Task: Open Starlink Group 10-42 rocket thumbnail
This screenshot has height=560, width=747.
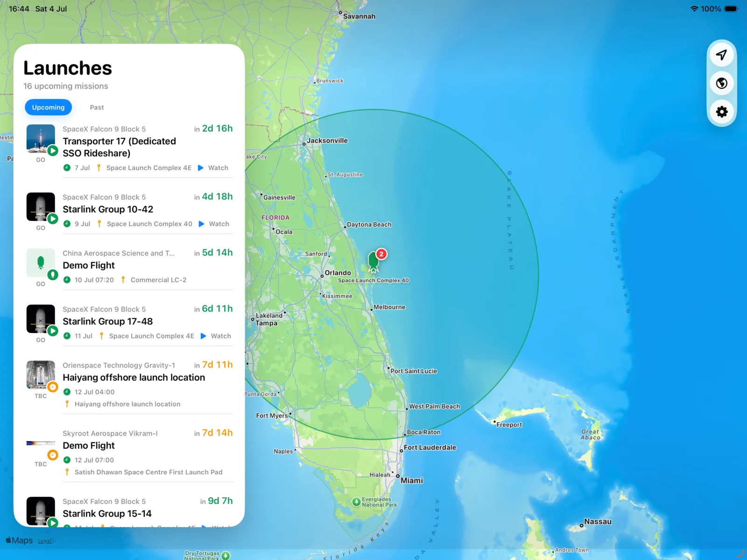Action: [41, 207]
